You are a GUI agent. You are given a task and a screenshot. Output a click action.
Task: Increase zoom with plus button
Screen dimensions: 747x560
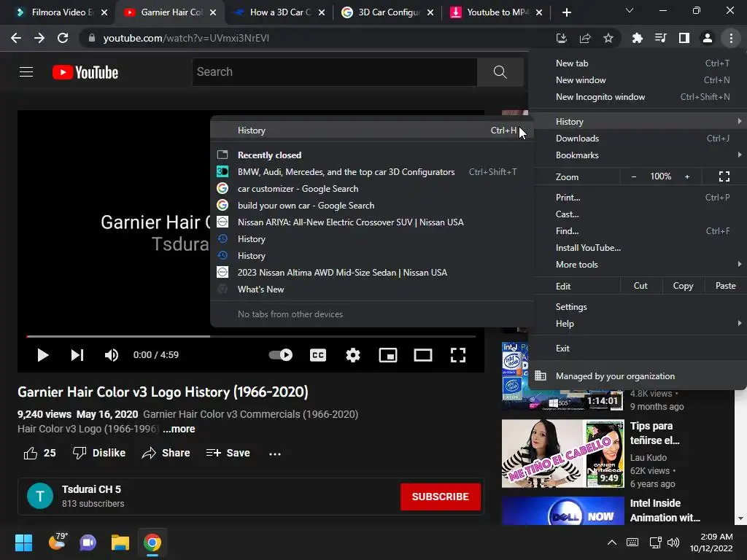coord(687,176)
